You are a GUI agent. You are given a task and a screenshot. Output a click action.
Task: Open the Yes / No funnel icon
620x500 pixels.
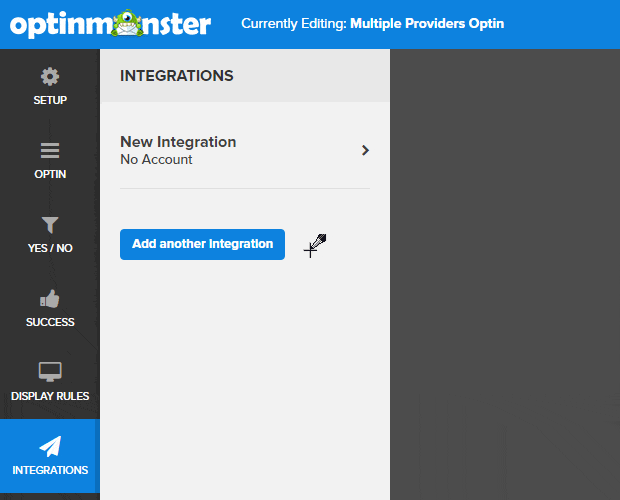pyautogui.click(x=50, y=225)
